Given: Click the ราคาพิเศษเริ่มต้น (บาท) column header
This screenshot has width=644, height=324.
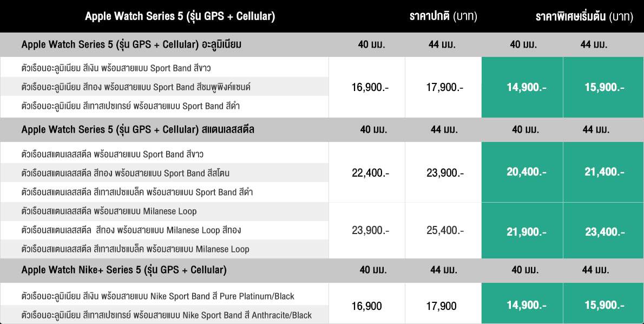Looking at the screenshot, I should (x=584, y=17).
